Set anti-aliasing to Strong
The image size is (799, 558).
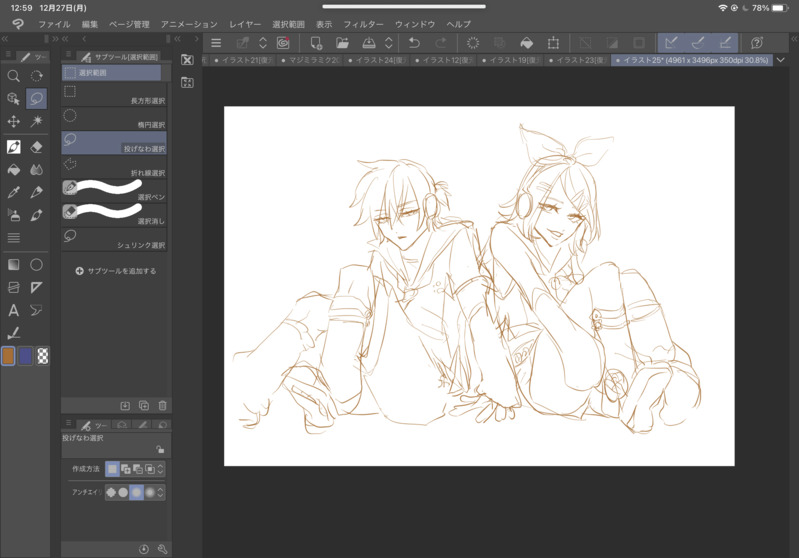pos(150,492)
